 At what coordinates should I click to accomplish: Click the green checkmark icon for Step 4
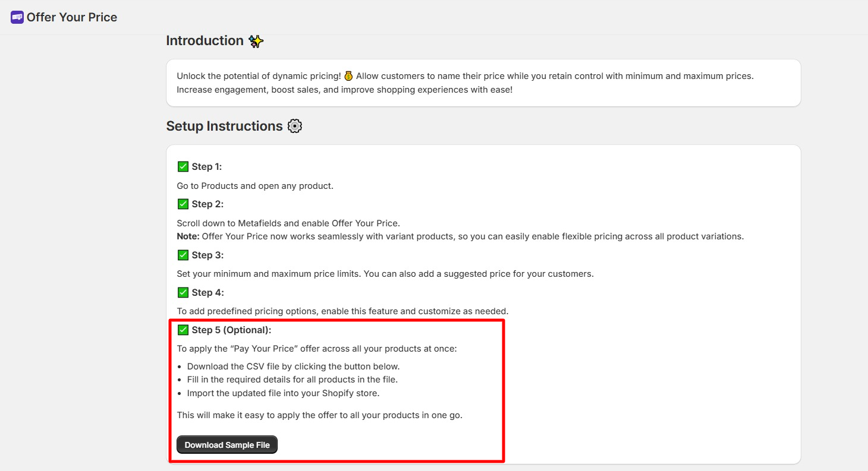[x=183, y=292]
